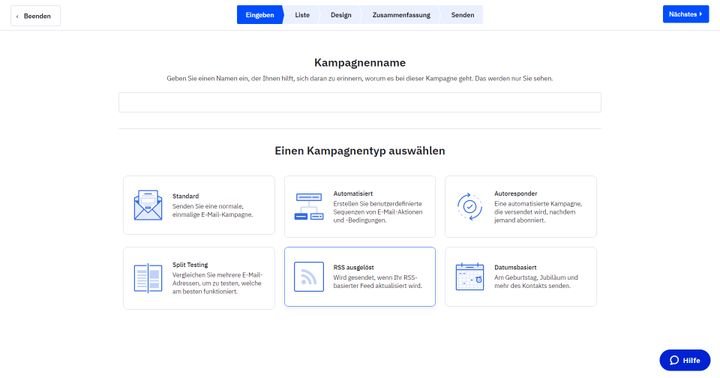Click the Standard card description text

[x=213, y=210]
